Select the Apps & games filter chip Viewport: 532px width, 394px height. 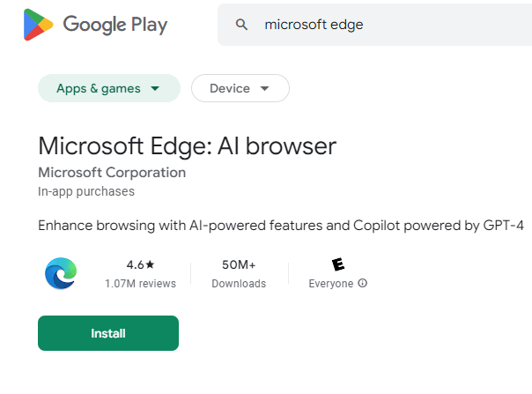98,88
